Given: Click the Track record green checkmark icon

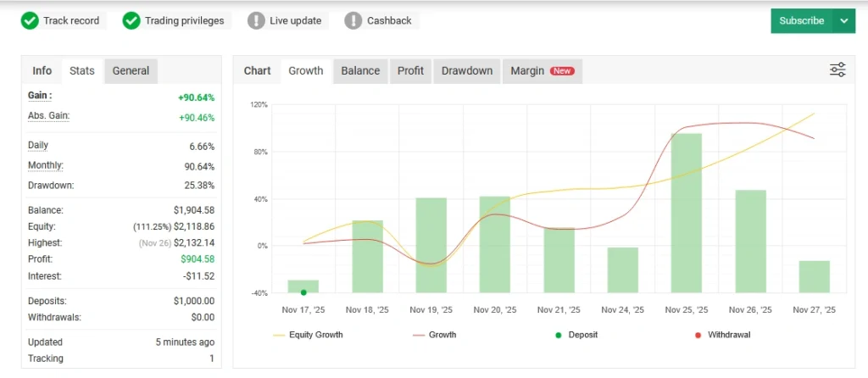Looking at the screenshot, I should (30, 20).
